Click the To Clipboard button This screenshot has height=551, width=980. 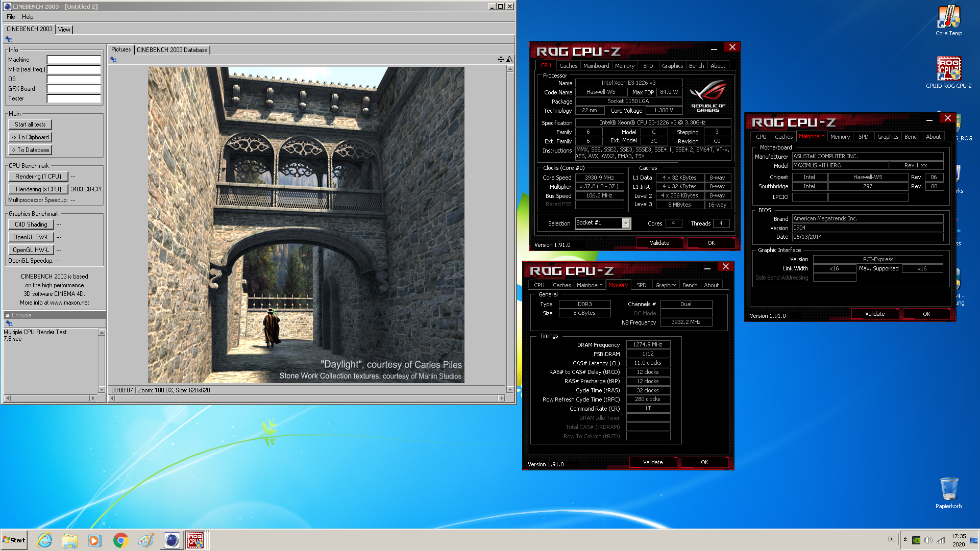pyautogui.click(x=30, y=137)
